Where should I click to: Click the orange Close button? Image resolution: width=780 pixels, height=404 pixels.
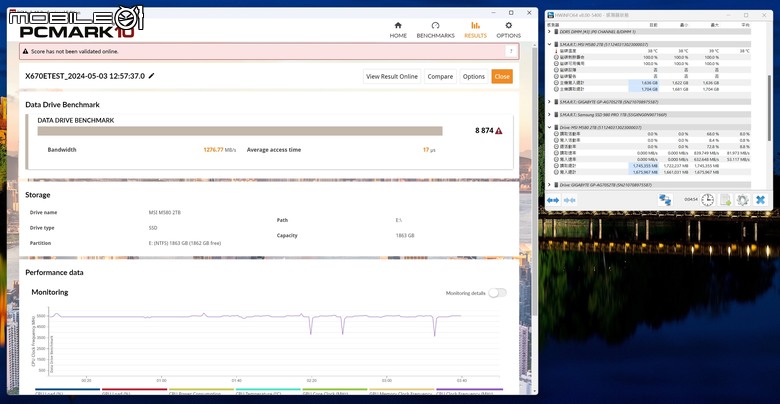click(x=502, y=76)
